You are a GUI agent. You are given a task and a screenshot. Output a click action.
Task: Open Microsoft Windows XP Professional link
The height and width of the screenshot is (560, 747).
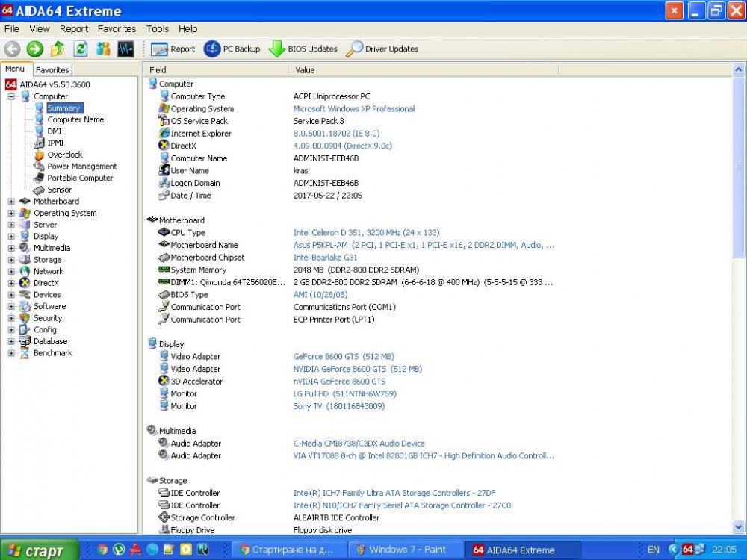pyautogui.click(x=354, y=108)
